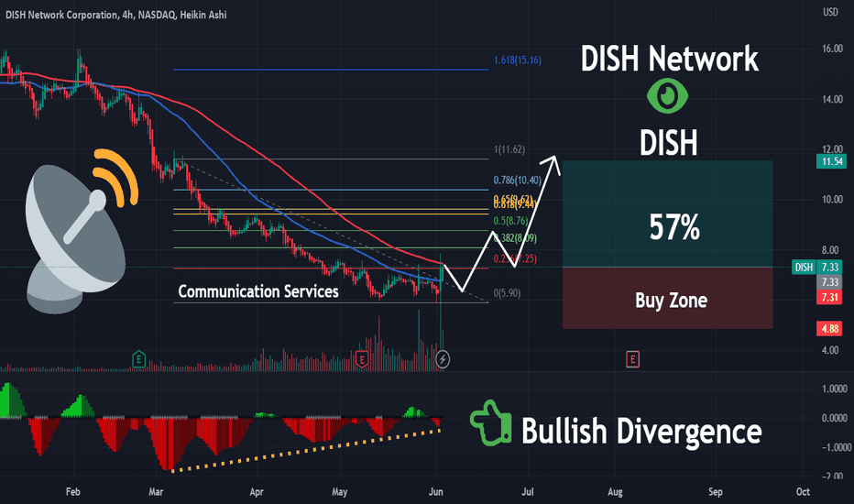Screen dimensions: 854x504
Task: Click the 1.0000 indicator axis label
Action: [835, 389]
